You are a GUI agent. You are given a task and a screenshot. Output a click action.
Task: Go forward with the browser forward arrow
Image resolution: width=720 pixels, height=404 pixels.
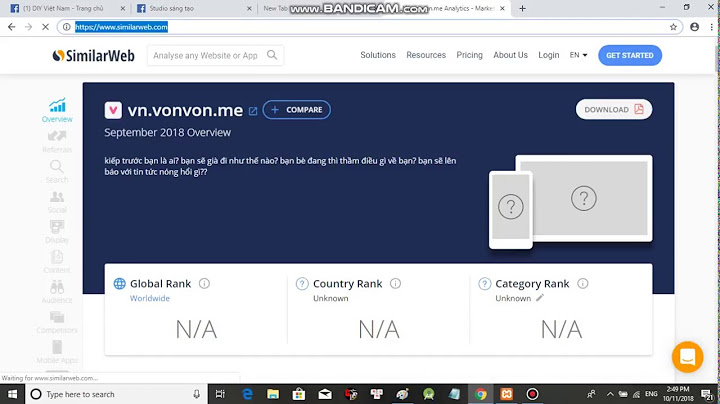(x=28, y=27)
